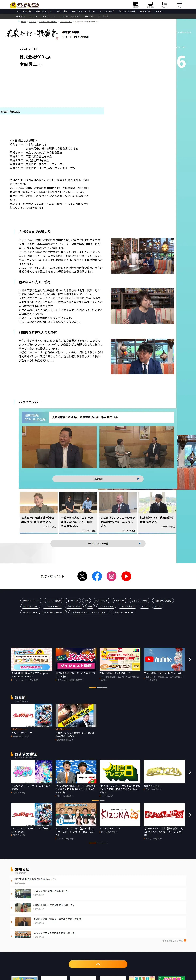This screenshot has height=980, width=196.
Task: Open Campstyle program tag
Action: click(120, 601)
